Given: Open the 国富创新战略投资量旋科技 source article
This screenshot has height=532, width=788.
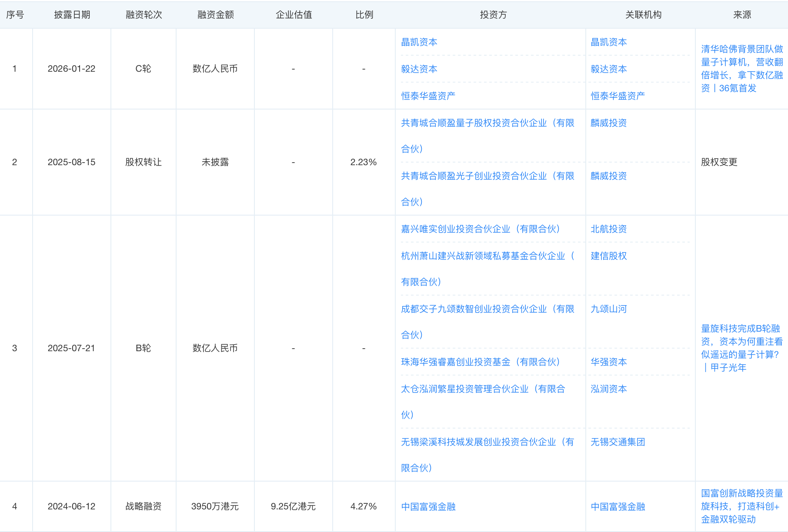Looking at the screenshot, I should click(x=741, y=506).
